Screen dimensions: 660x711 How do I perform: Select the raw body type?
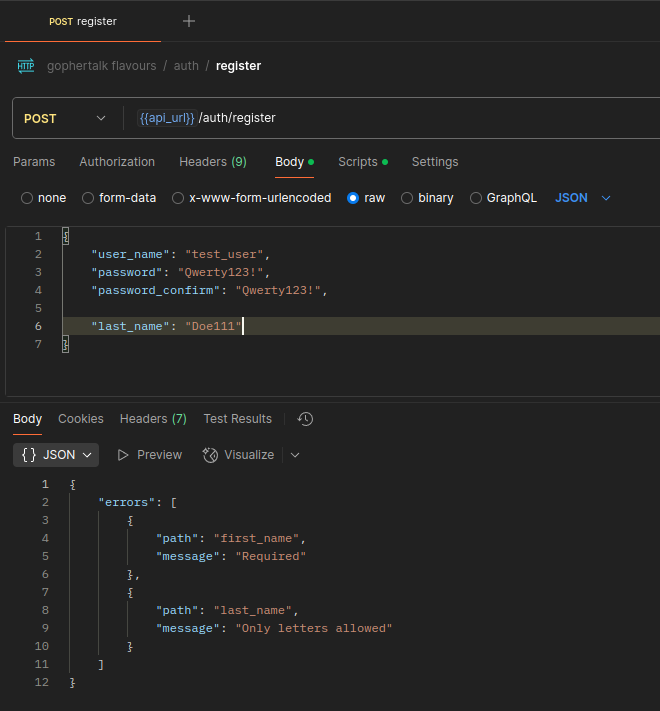click(x=366, y=198)
